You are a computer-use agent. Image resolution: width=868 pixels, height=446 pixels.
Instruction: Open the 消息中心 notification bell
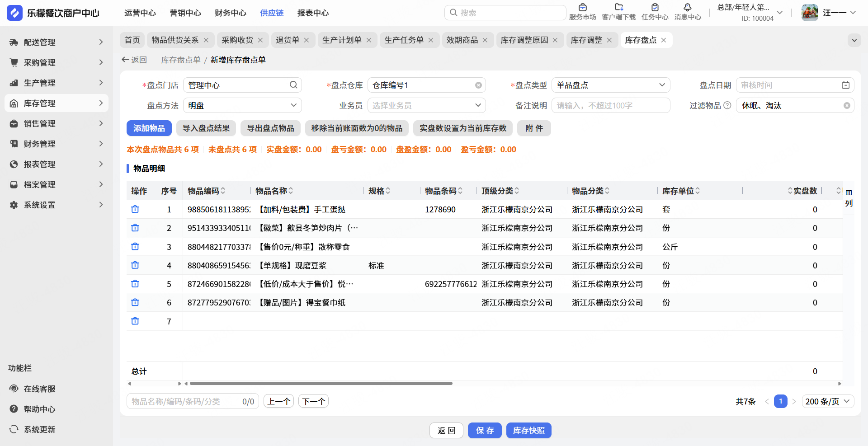(x=687, y=8)
